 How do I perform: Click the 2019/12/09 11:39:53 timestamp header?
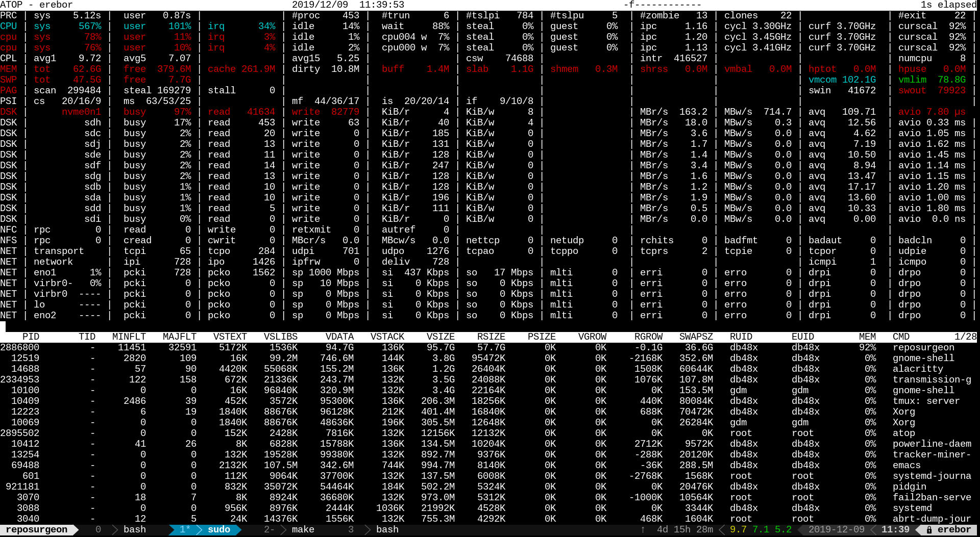(348, 5)
